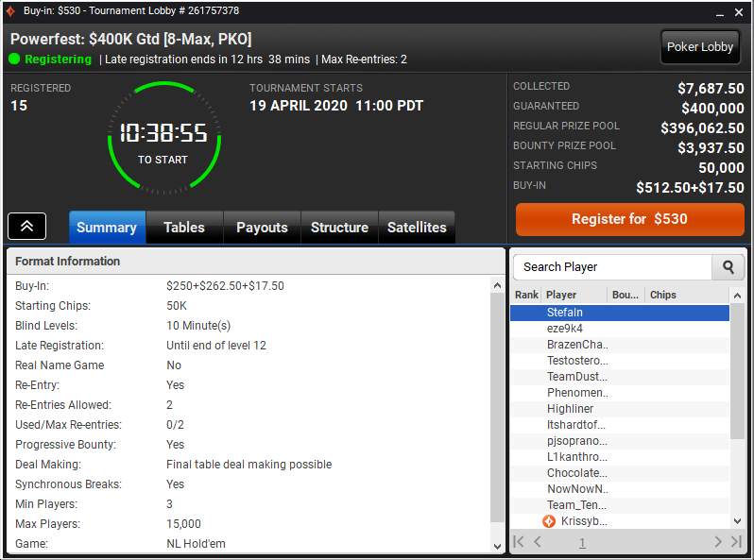
Task: Select player BrazenCha.. in the list
Action: [x=620, y=345]
